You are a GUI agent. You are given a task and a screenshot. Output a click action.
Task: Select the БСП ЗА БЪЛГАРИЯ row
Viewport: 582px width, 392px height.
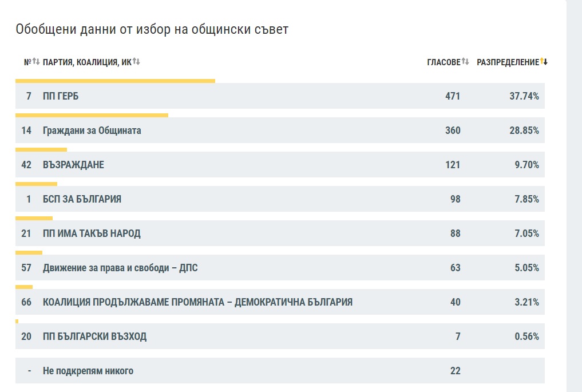click(280, 199)
